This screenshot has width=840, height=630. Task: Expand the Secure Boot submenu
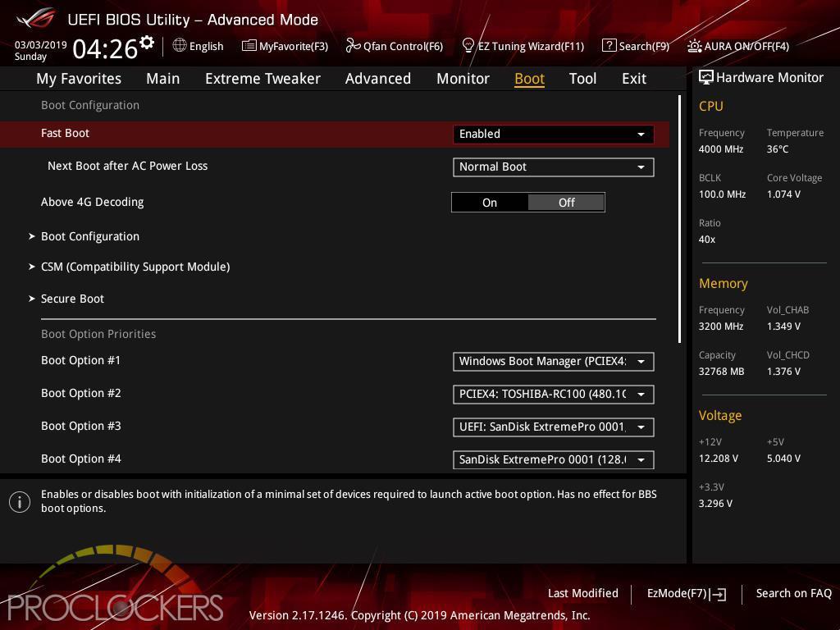(x=72, y=299)
